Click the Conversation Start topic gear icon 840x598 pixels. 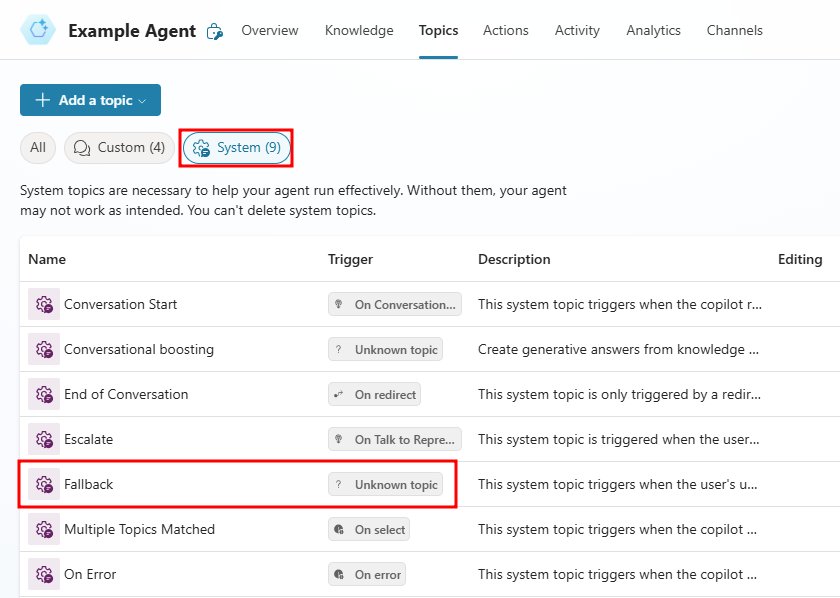coord(44,304)
